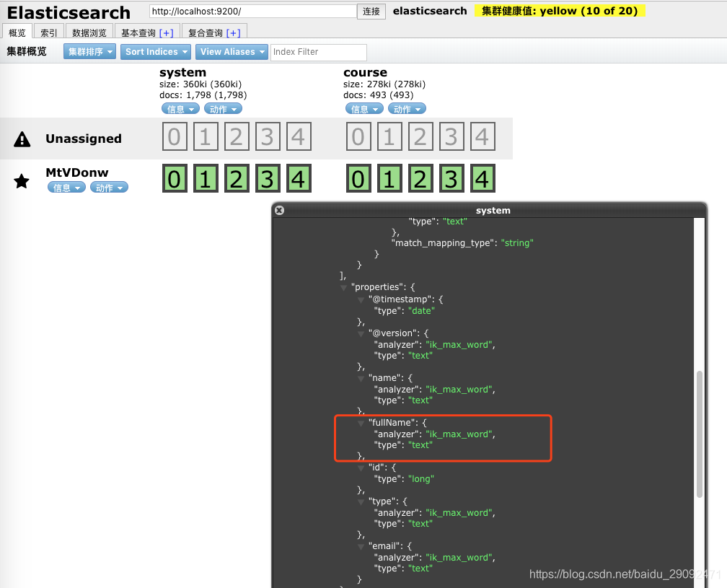Image resolution: width=727 pixels, height=588 pixels.
Task: Switch to the 概览 tab
Action: [17, 32]
